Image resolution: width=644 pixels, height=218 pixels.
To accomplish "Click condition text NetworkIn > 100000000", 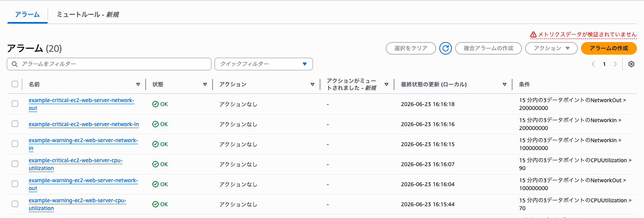I will [570, 144].
